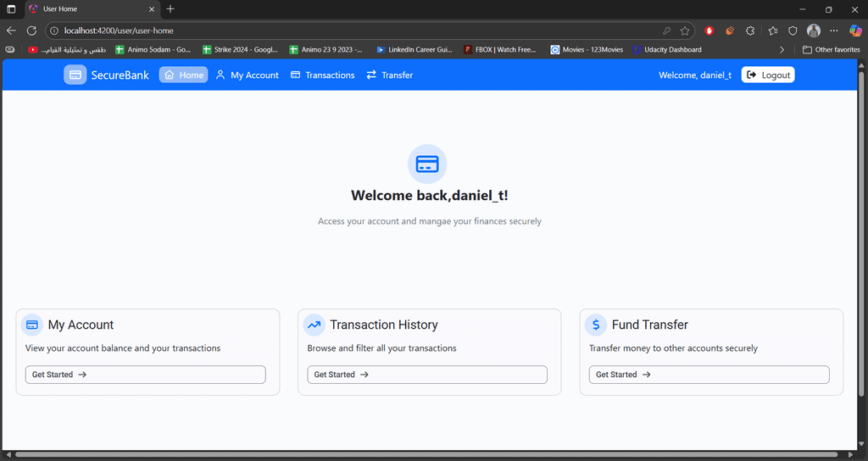Open browser Settings and more menu

[x=834, y=31]
